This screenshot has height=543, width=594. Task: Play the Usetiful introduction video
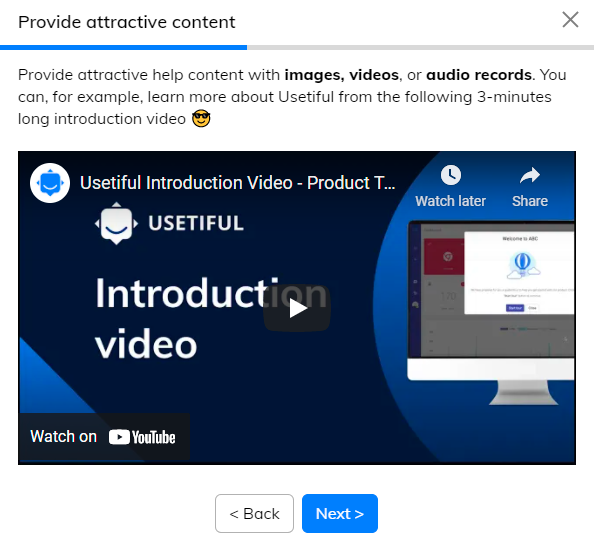[x=297, y=308]
